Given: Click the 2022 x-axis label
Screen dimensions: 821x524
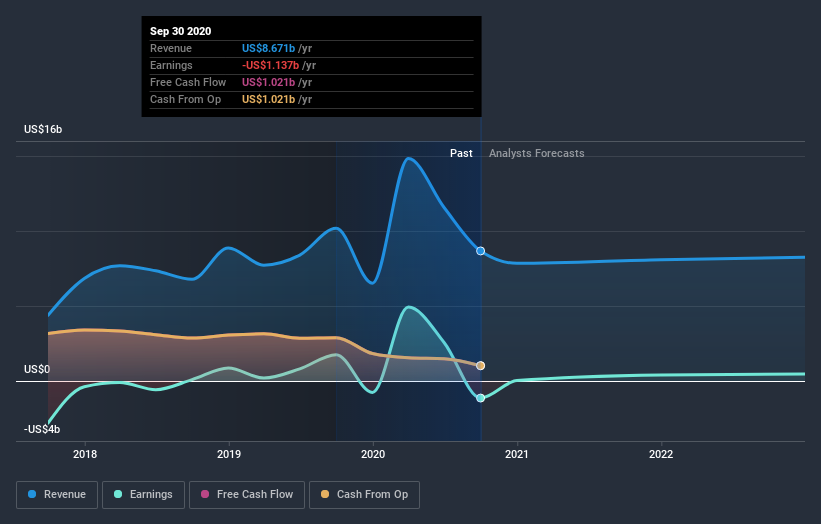Looking at the screenshot, I should click(x=661, y=454).
